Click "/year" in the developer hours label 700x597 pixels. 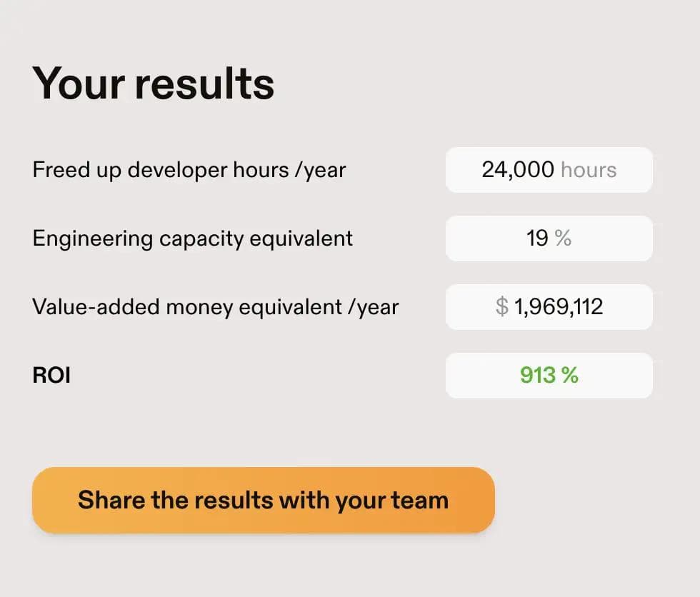click(319, 170)
